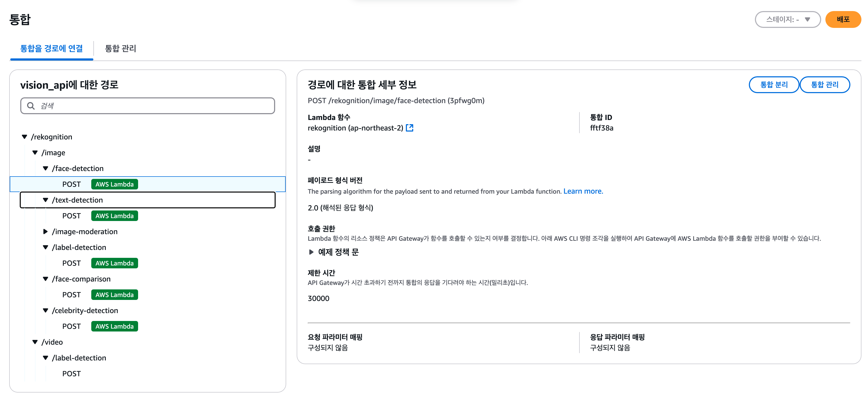The image size is (868, 402).
Task: Switch to the 통합 관리 tab
Action: [120, 48]
